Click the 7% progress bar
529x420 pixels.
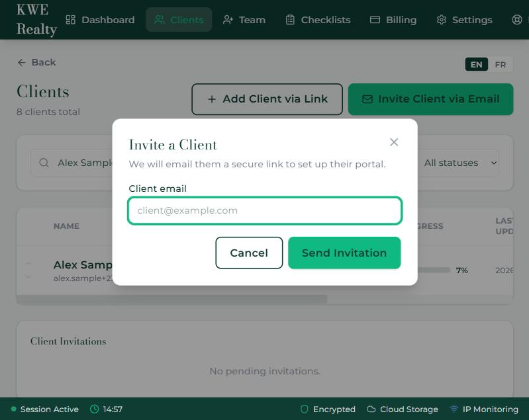coord(434,270)
